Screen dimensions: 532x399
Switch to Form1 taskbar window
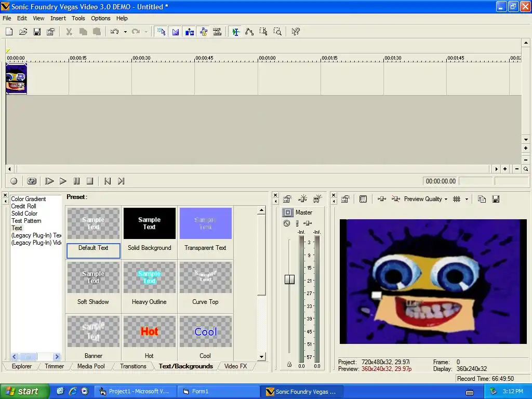tap(219, 391)
